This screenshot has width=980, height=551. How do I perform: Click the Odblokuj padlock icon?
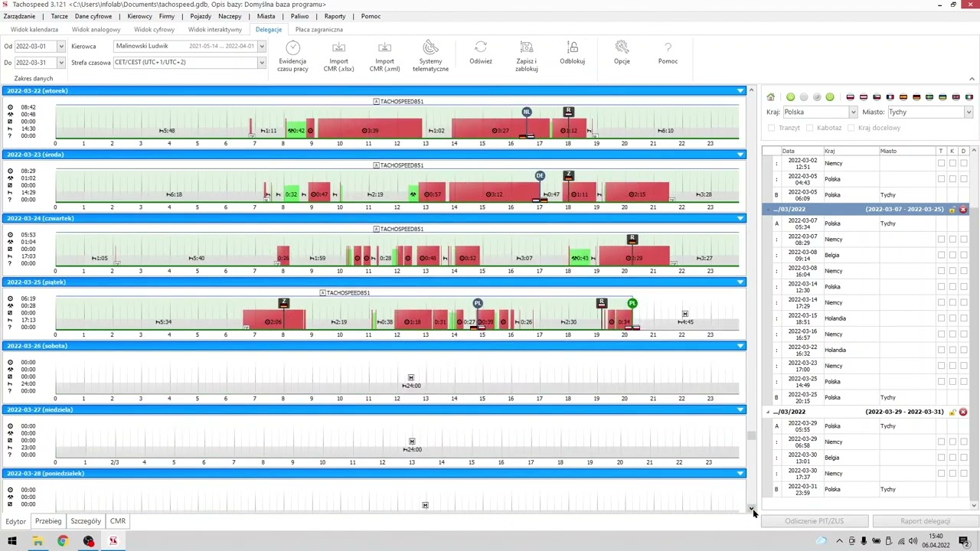(572, 48)
